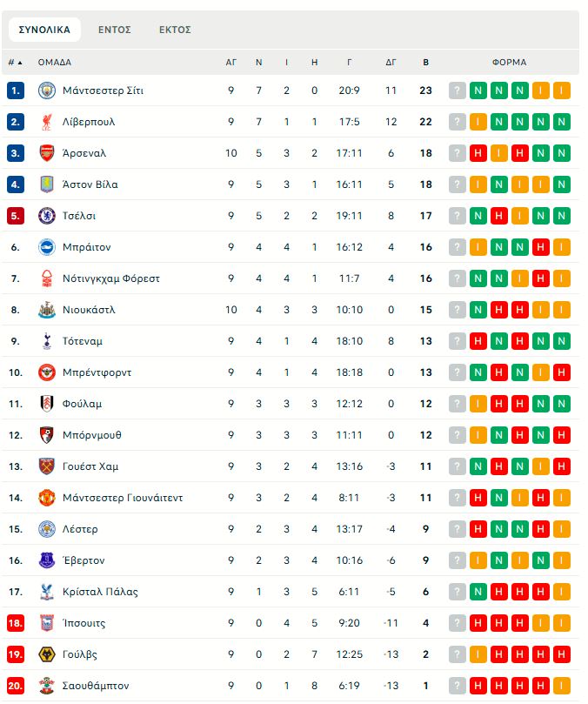Sort standings by the Β points header
The image size is (588, 704).
(425, 63)
